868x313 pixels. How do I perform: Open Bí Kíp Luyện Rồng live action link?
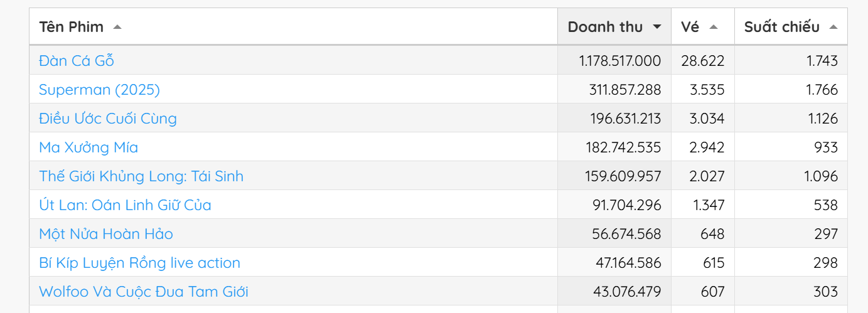[139, 263]
